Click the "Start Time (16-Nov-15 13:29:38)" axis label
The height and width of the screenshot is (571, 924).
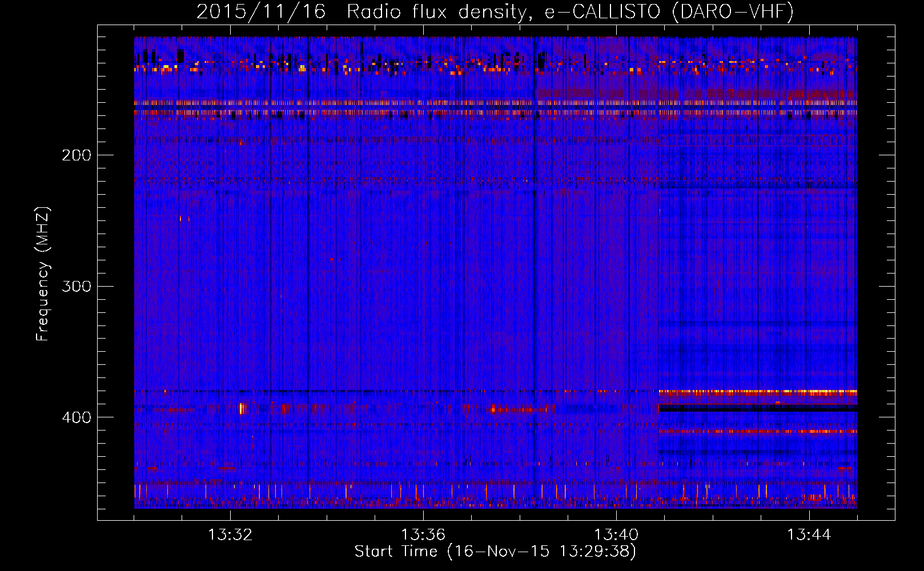click(495, 552)
